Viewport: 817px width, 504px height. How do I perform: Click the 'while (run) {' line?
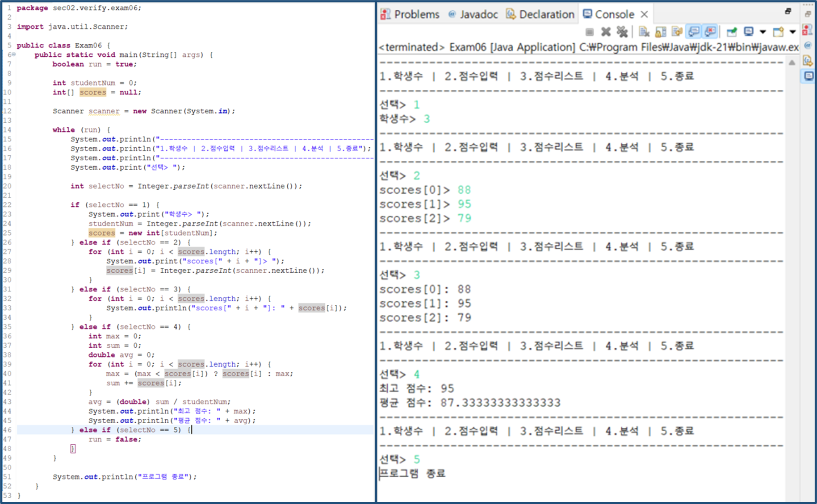point(81,130)
